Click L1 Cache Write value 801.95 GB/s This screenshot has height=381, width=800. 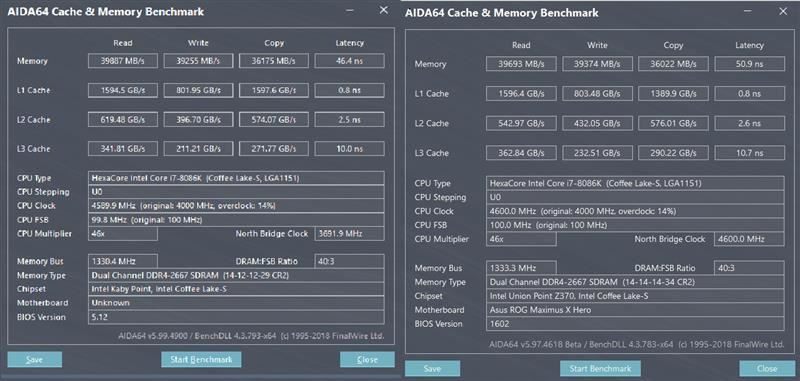click(198, 90)
